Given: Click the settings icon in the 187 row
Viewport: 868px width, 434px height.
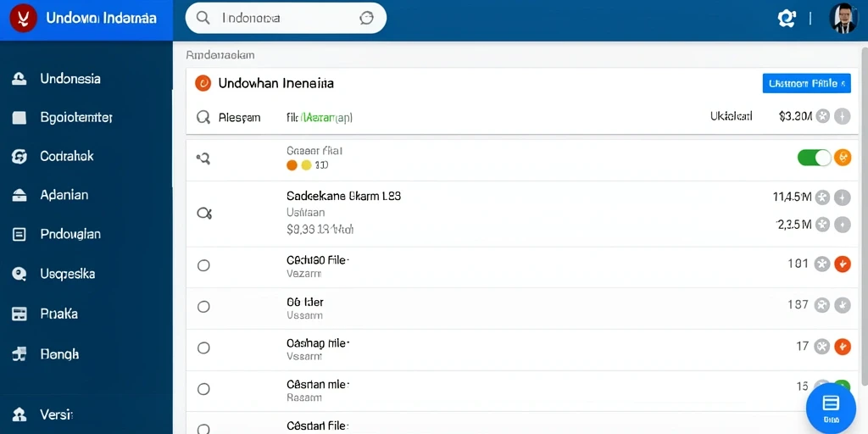Looking at the screenshot, I should (822, 304).
